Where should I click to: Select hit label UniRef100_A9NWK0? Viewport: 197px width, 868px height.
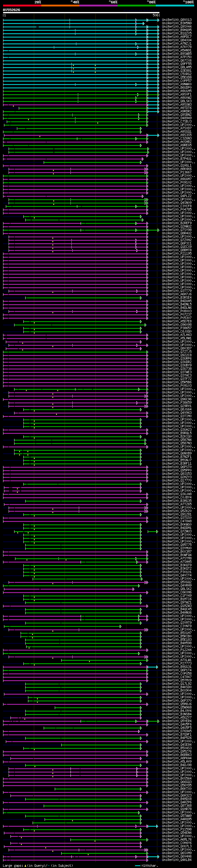pos(177,84)
